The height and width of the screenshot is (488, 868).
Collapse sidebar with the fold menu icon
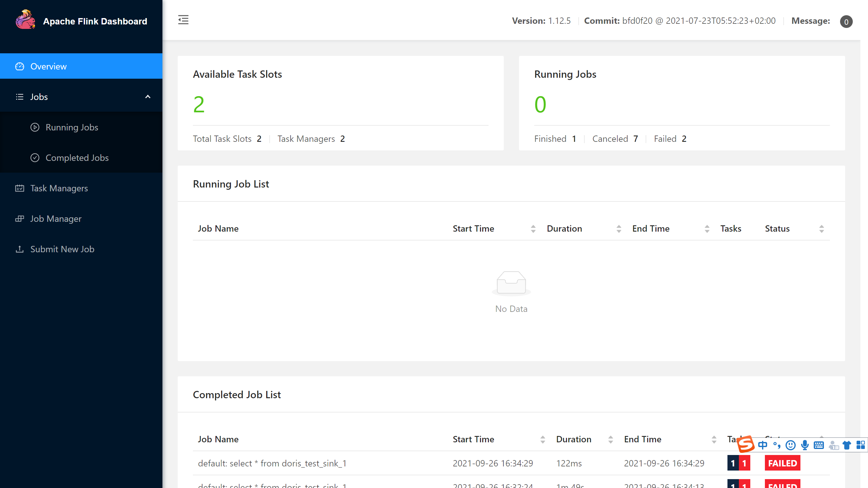pos(183,20)
